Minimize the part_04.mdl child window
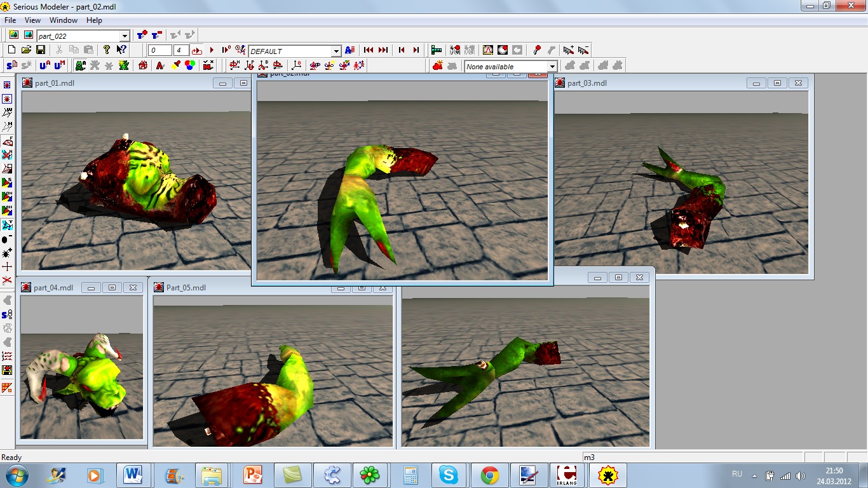This screenshot has height=488, width=868. coord(92,288)
